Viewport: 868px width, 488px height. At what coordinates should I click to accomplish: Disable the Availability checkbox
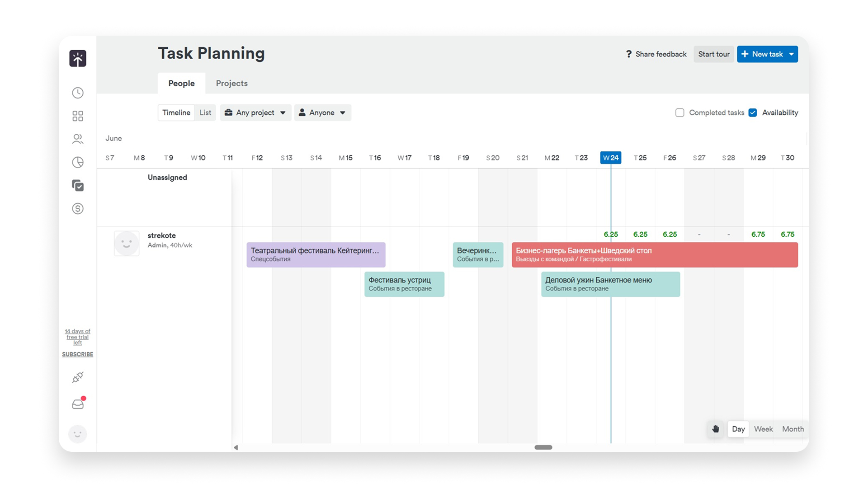[x=753, y=113]
